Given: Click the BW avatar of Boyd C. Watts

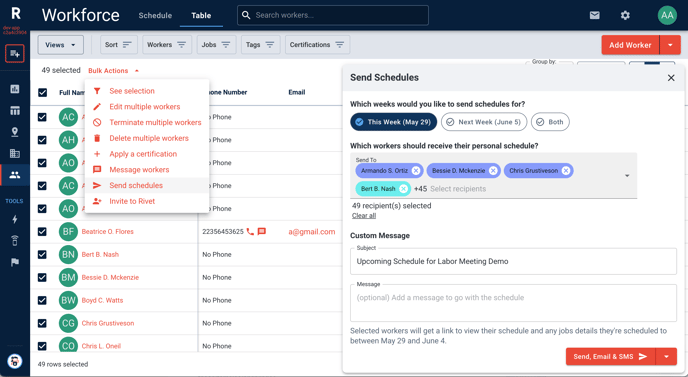Looking at the screenshot, I should click(x=68, y=301).
